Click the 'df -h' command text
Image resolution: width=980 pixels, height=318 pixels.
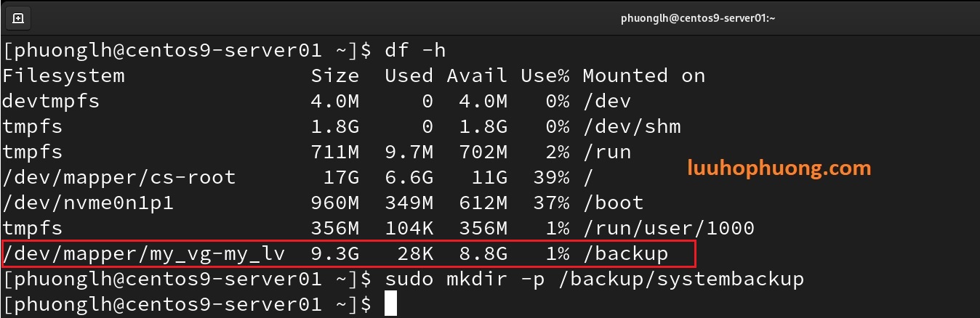[x=415, y=51]
